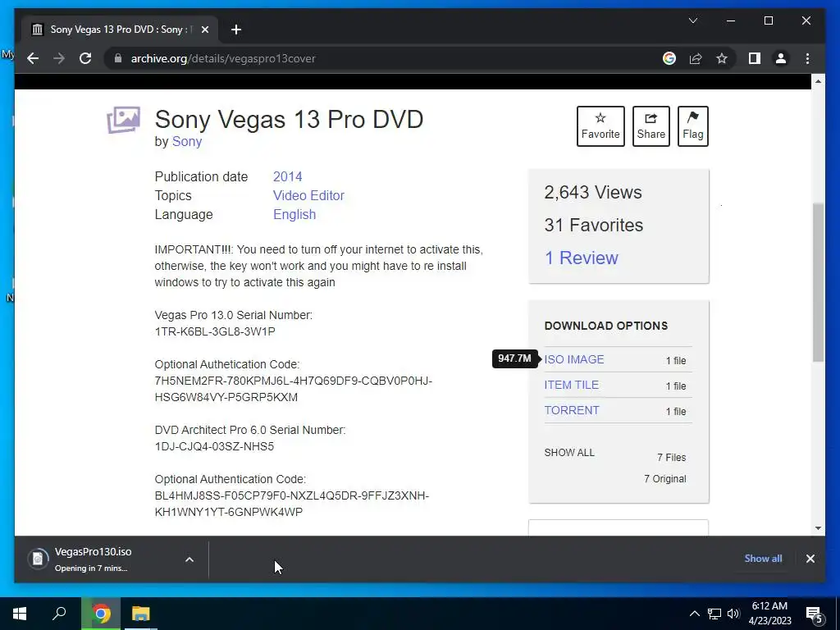Image resolution: width=840 pixels, height=630 pixels.
Task: Open the Windows notification center
Action: (815, 615)
